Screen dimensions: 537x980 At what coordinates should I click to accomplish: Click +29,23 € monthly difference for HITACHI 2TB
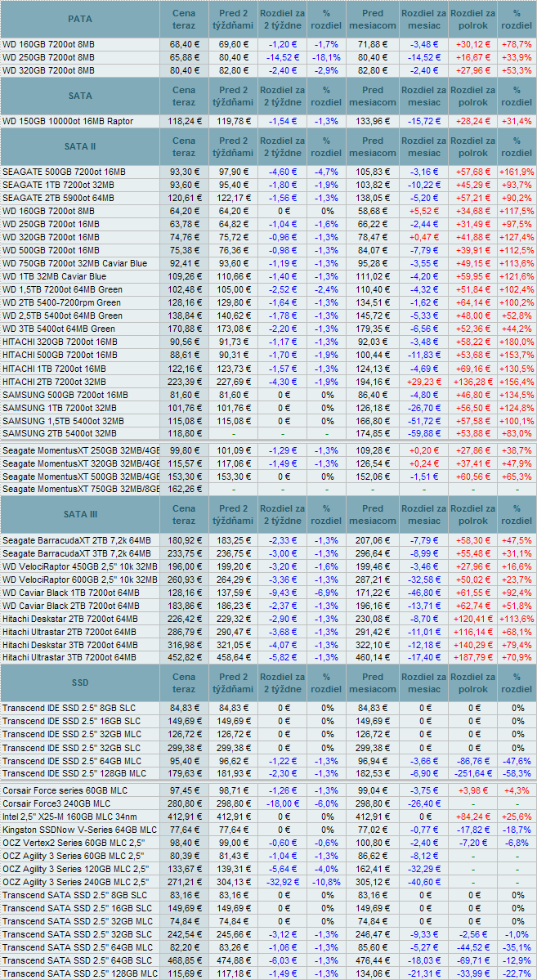coord(423,381)
